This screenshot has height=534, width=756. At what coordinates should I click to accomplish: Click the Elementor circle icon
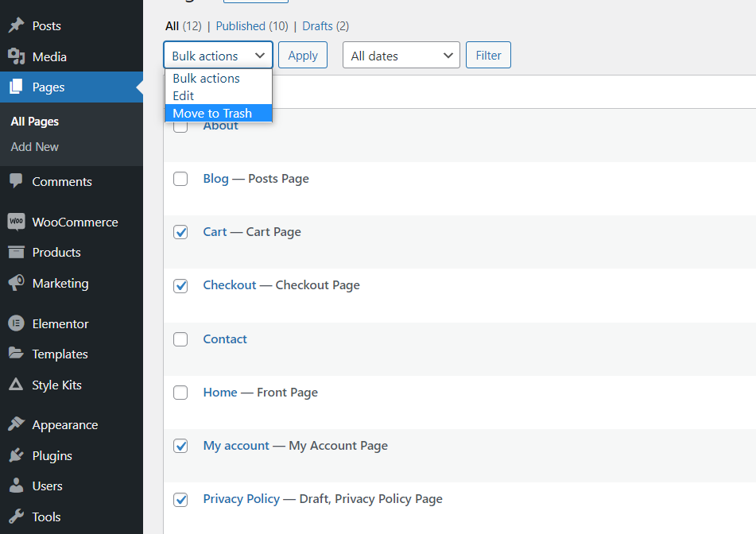pos(17,323)
